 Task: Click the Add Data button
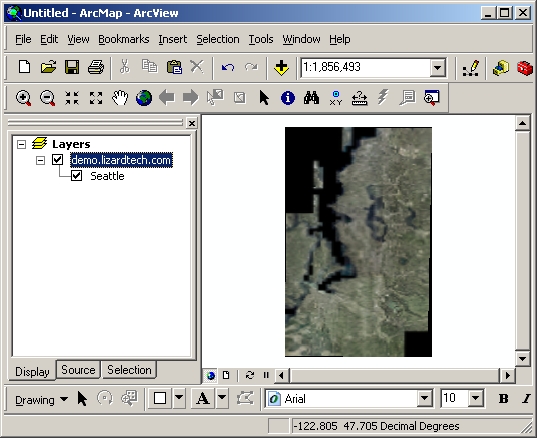[281, 67]
